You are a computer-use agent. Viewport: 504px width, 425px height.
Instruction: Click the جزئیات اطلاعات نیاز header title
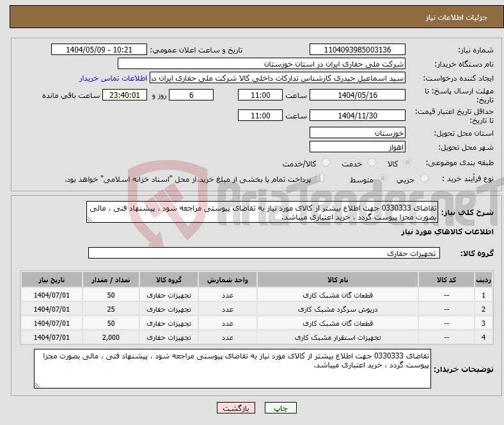pyautogui.click(x=457, y=17)
